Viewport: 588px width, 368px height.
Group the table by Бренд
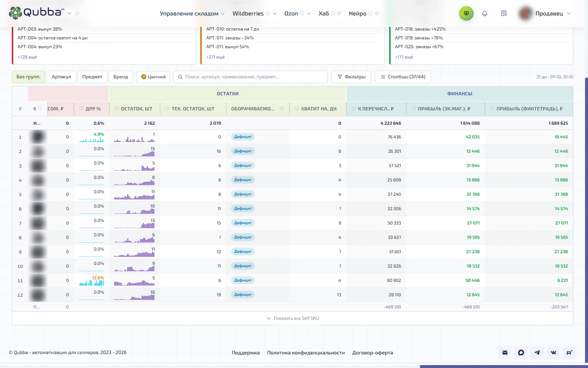121,77
